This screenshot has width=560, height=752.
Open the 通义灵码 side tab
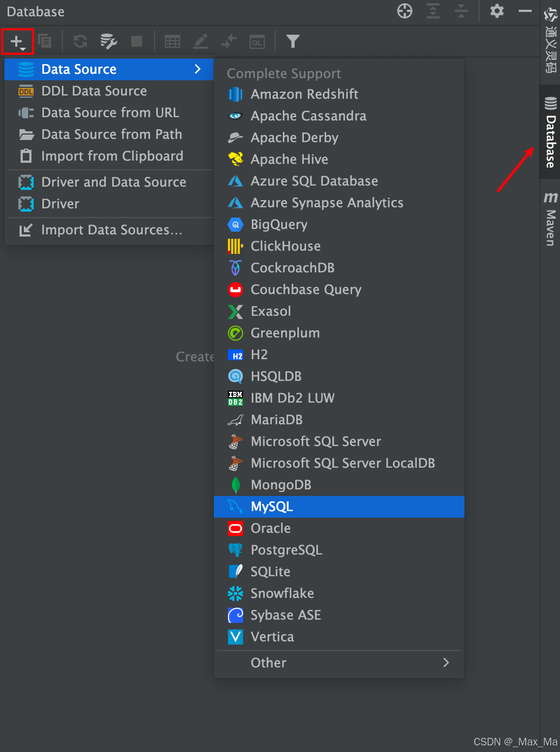pos(550,41)
